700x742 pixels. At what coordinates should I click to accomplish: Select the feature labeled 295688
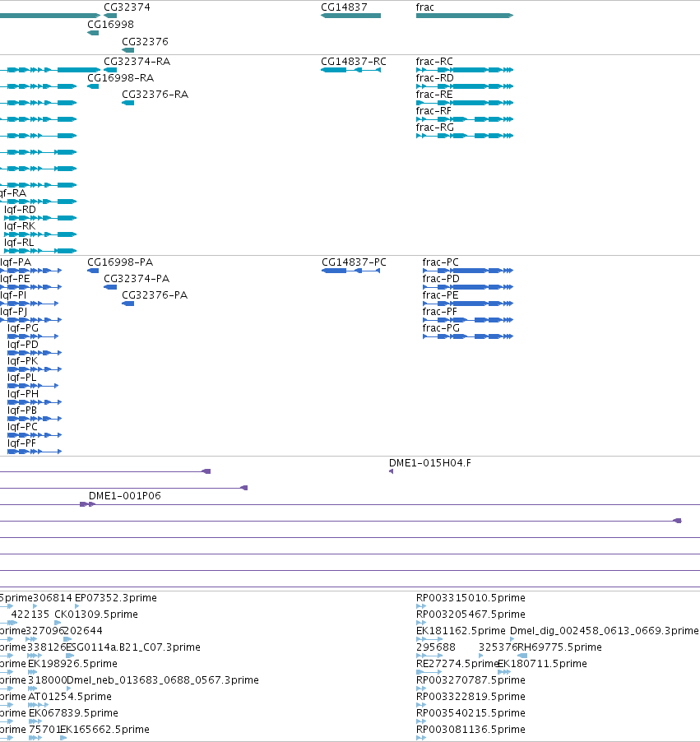pos(435,647)
